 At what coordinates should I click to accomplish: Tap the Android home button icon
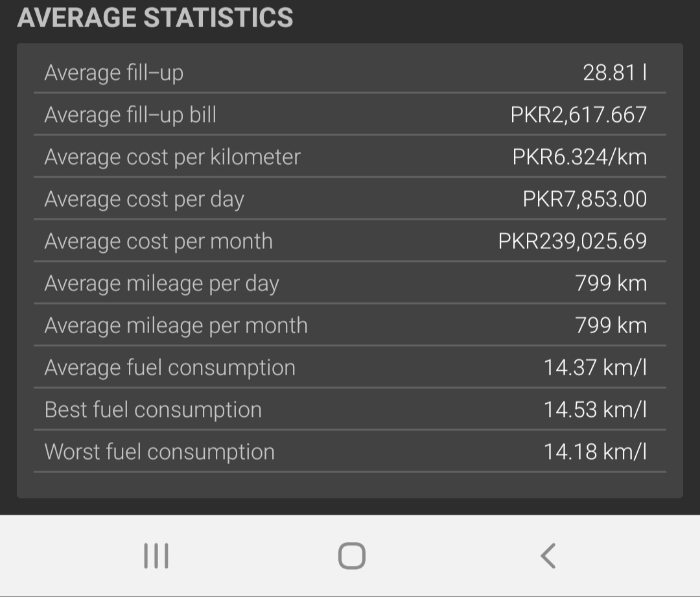point(352,556)
